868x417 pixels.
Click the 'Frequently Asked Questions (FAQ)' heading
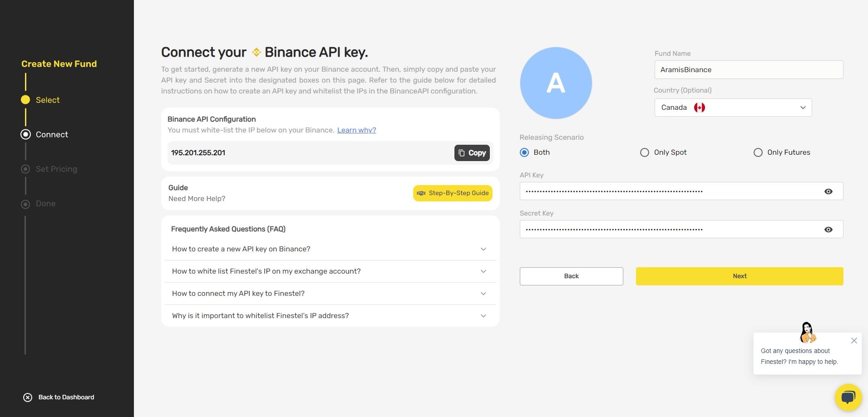click(228, 229)
